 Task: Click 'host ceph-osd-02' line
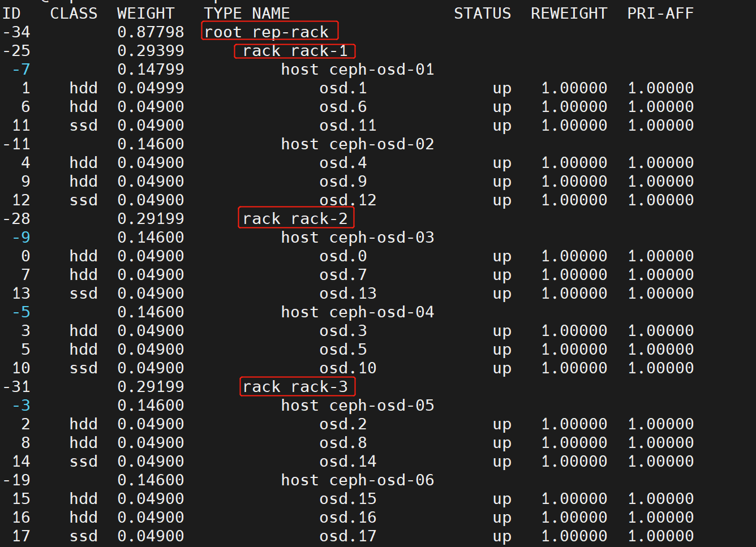pyautogui.click(x=358, y=144)
